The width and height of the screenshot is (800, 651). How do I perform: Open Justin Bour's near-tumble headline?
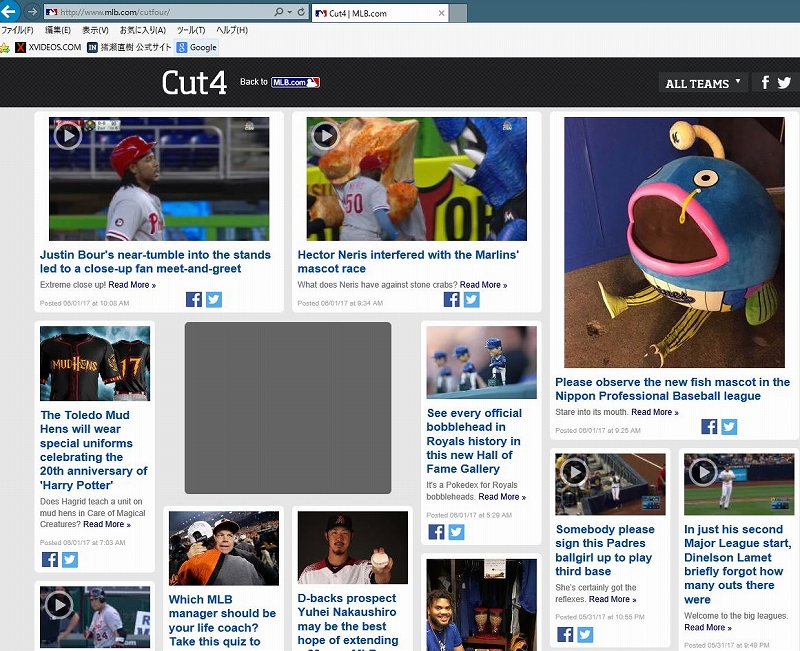155,262
